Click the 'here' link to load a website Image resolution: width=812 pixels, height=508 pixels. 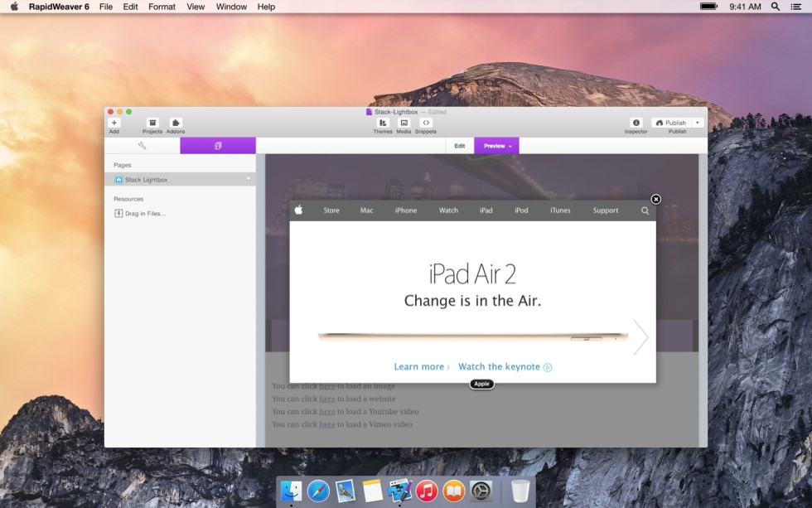tap(327, 399)
